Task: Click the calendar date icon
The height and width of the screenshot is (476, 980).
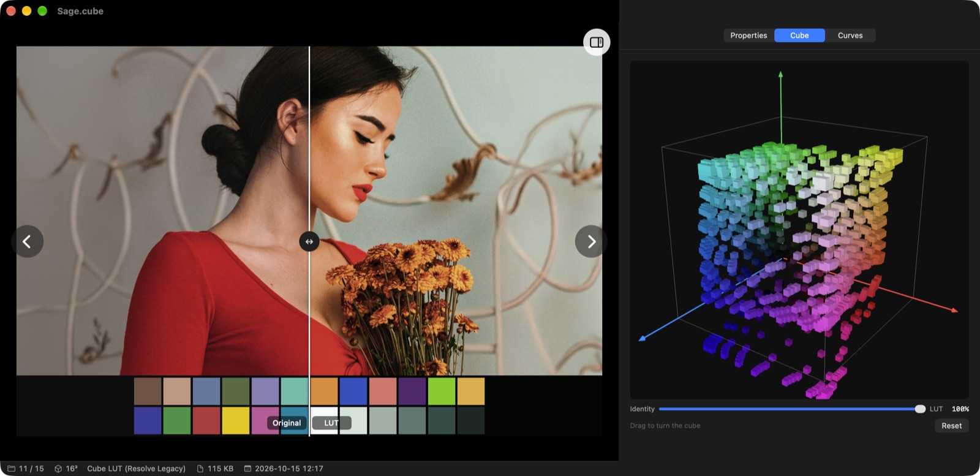Action: click(x=247, y=469)
